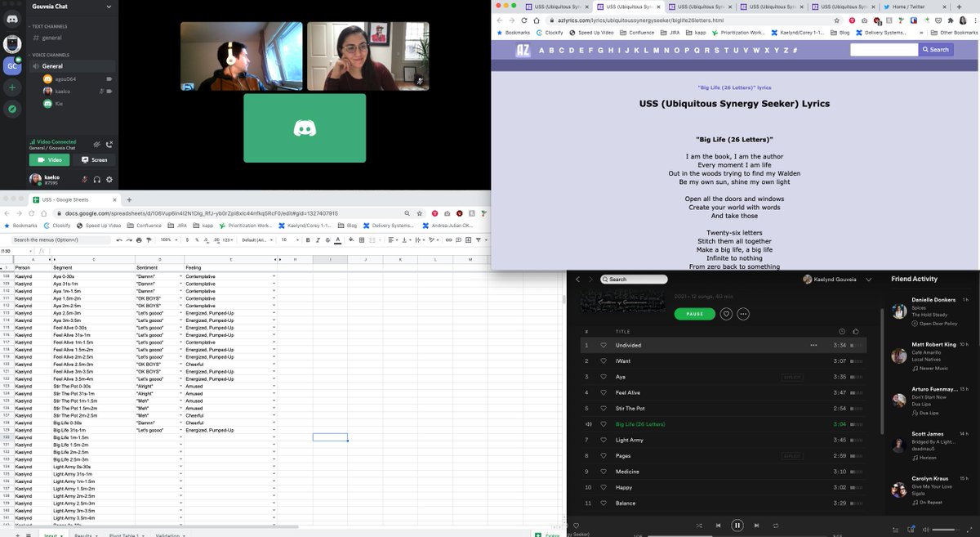Print the spreadsheet using the printer icon
Image resolution: width=980 pixels, height=537 pixels.
click(139, 239)
